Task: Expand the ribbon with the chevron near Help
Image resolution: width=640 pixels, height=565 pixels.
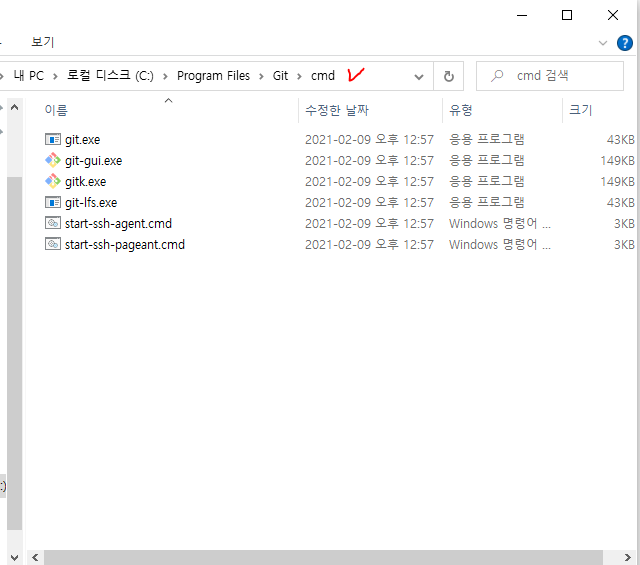Action: point(602,43)
